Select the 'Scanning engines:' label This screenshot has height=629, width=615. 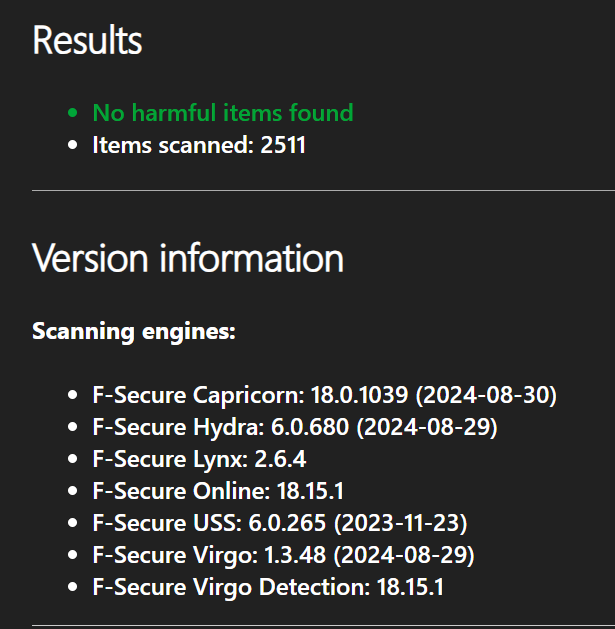tap(133, 330)
